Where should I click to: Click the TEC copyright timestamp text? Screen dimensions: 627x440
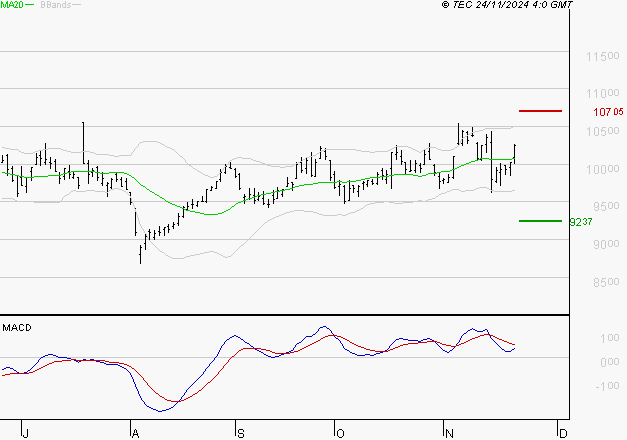point(507,5)
